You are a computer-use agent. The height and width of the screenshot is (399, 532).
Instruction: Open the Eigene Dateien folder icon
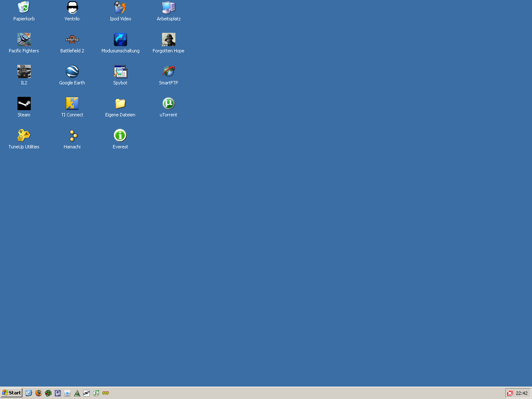point(121,103)
